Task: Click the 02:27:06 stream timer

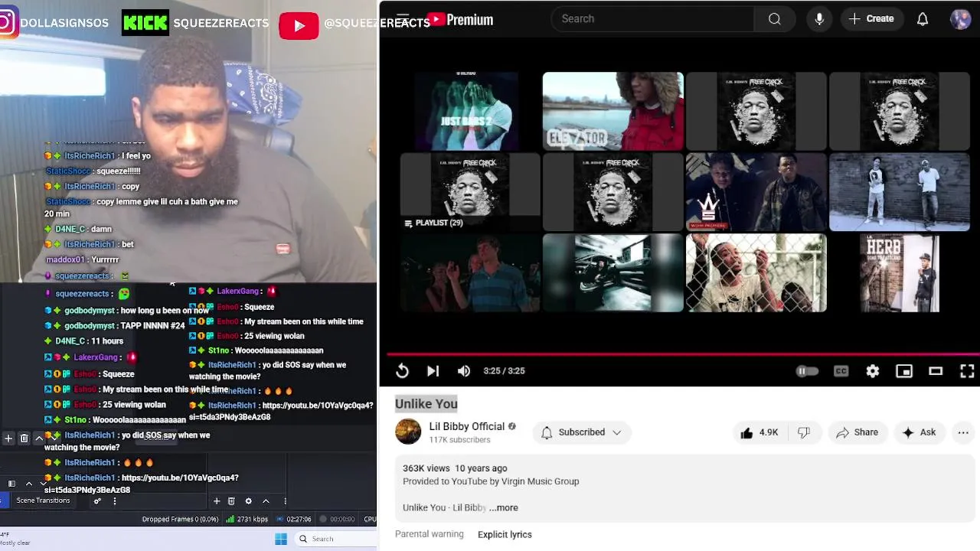Action: pos(293,519)
